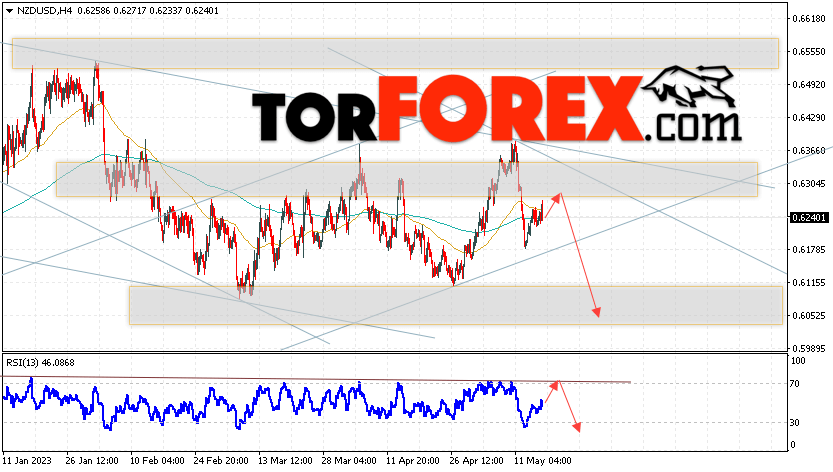Select the blue RSI indicator line
Viewport: 833px width, 472px height.
click(273, 401)
